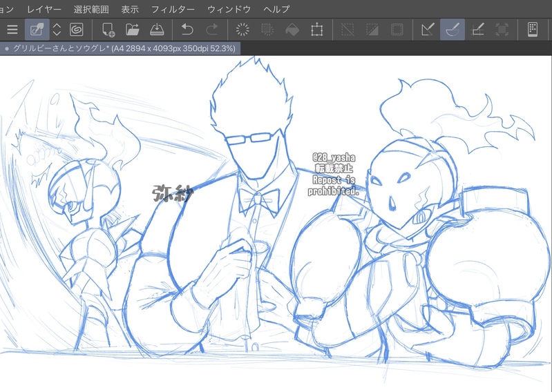Screen dimensions: 552x392
Task: Click the deselect icon
Action: pos(348,30)
